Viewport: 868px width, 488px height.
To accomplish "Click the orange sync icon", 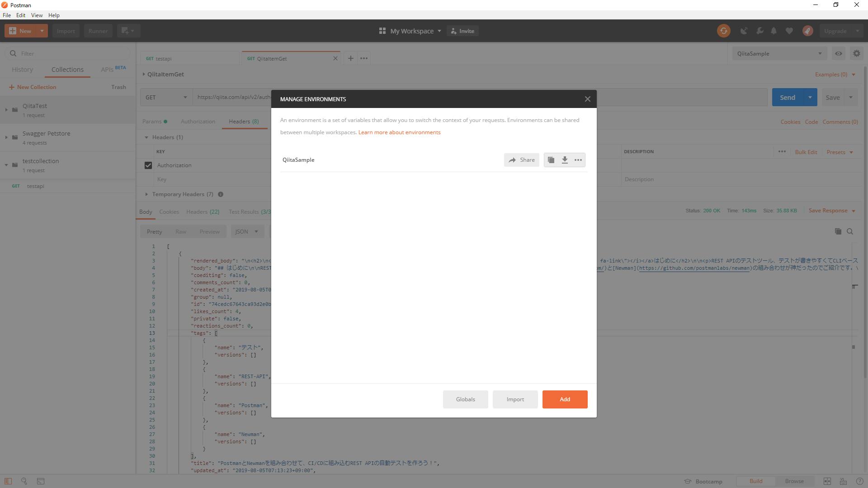I will pos(723,31).
